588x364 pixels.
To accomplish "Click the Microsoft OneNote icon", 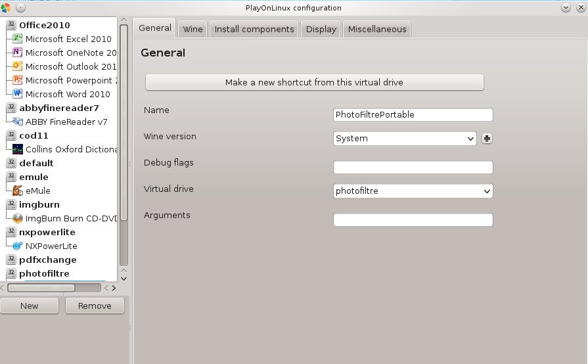I will (x=18, y=53).
